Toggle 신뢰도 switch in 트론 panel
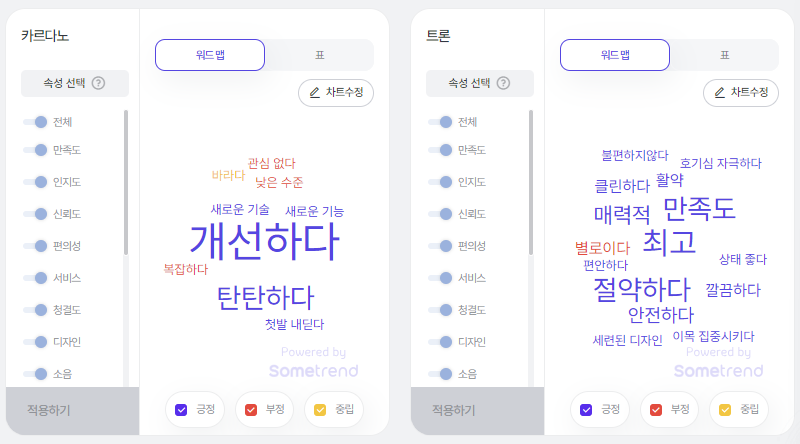Image resolution: width=800 pixels, height=444 pixels. (440, 214)
